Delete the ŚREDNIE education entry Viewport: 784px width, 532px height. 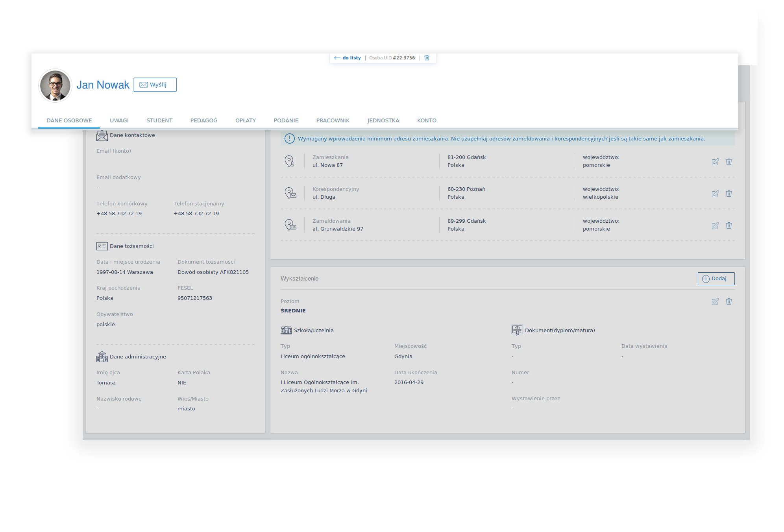tap(729, 301)
